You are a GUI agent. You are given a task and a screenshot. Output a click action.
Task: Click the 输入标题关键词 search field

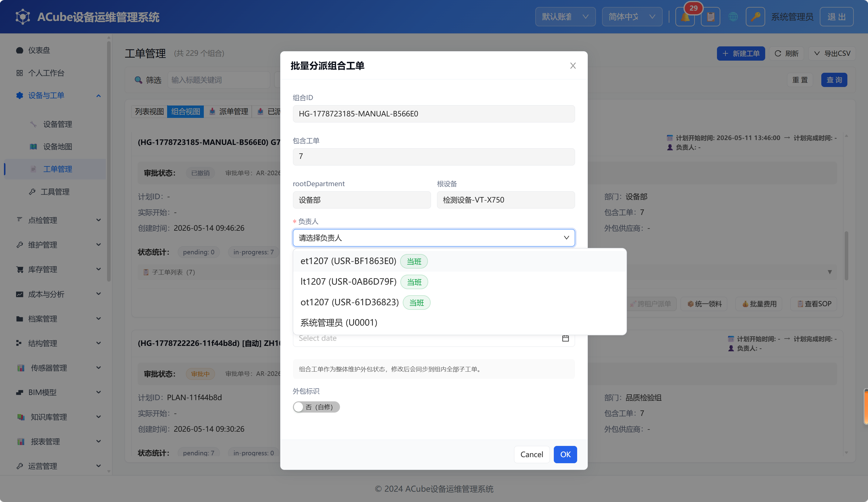click(218, 80)
